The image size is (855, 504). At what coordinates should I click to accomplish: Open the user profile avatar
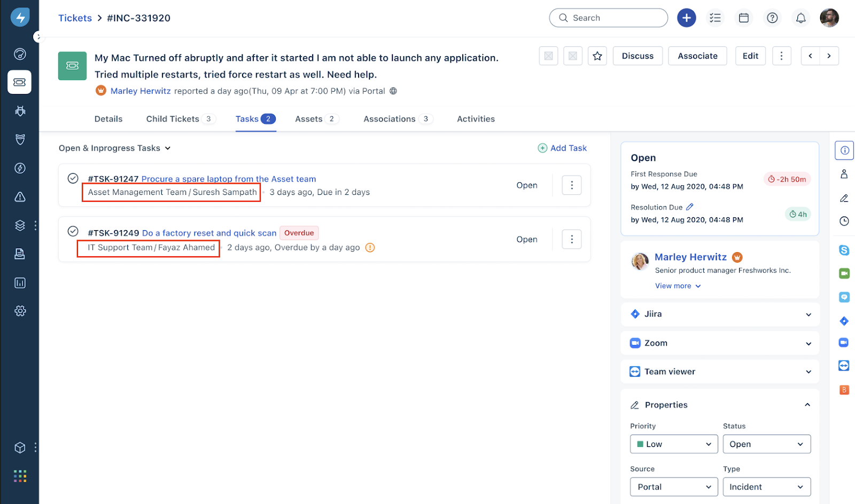tap(829, 18)
